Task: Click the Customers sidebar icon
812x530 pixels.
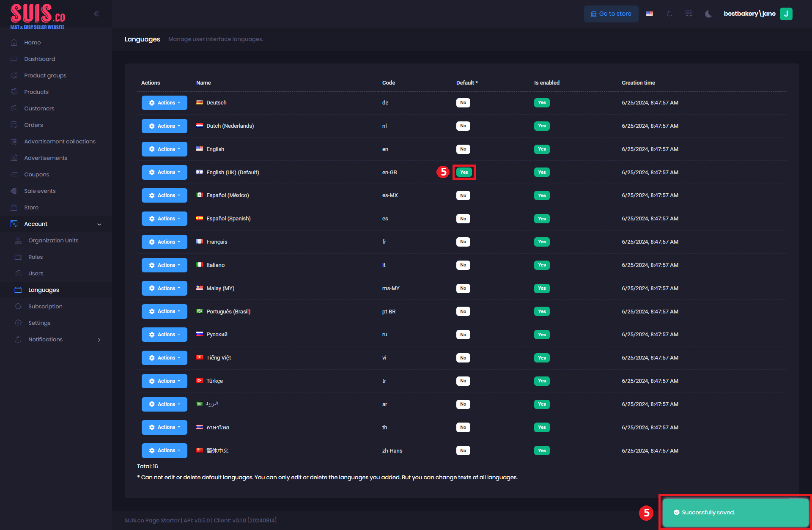Action: click(14, 108)
